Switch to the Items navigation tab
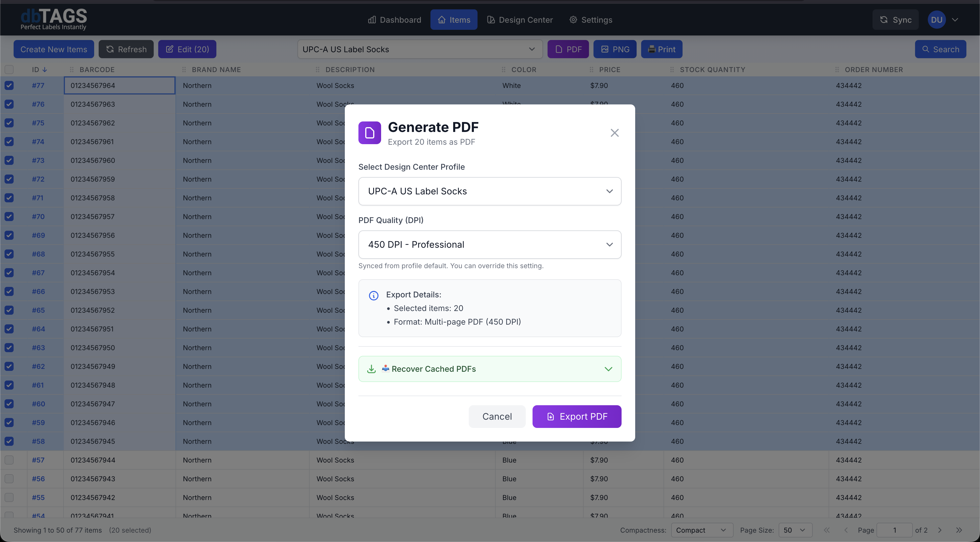The height and width of the screenshot is (542, 980). coord(453,19)
